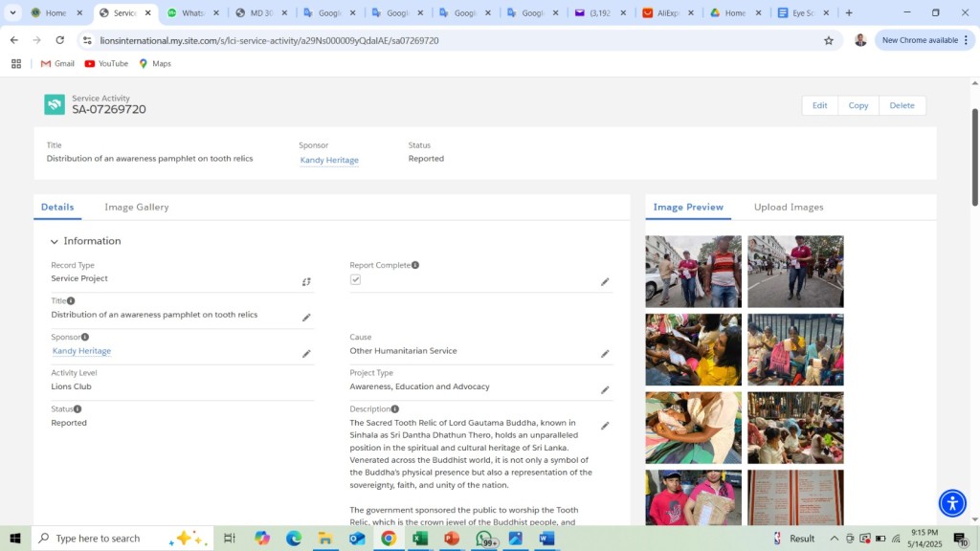Launch PowerPoint from the taskbar
The image size is (980, 551).
(x=452, y=538)
